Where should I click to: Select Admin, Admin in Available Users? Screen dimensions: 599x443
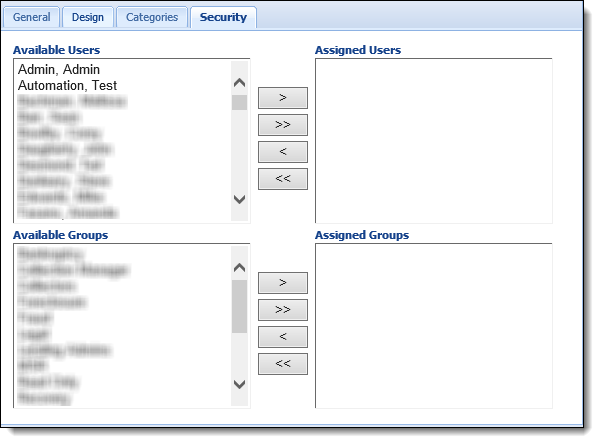click(59, 70)
